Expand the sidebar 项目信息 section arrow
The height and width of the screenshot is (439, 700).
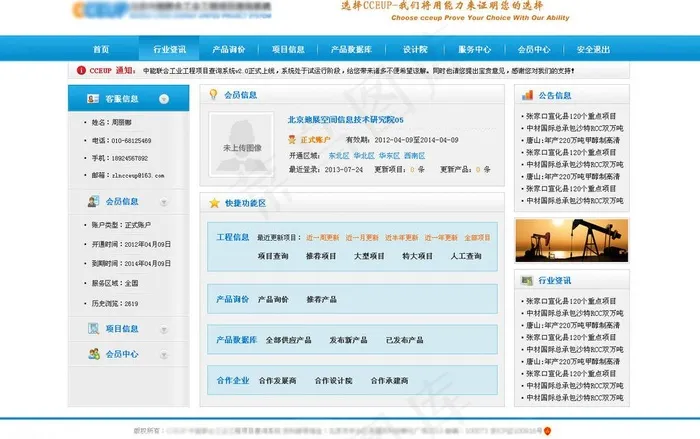[x=164, y=328]
